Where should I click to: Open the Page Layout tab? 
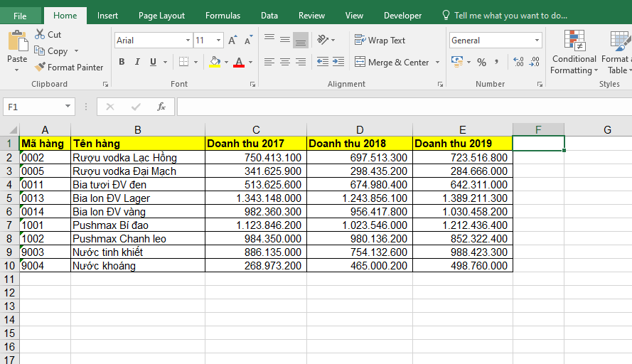(x=161, y=16)
